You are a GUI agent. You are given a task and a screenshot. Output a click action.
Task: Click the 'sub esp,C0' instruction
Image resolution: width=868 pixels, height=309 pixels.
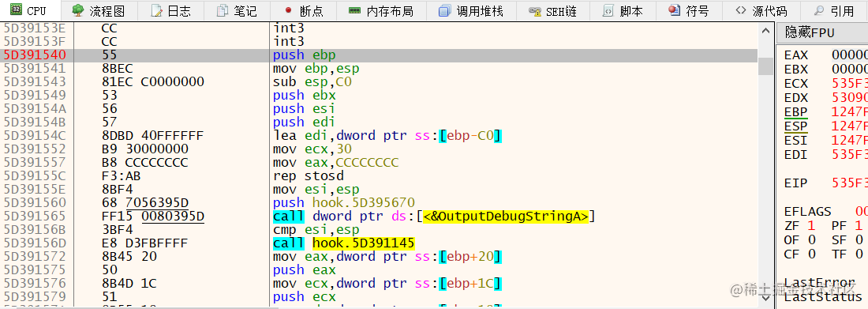pos(312,82)
